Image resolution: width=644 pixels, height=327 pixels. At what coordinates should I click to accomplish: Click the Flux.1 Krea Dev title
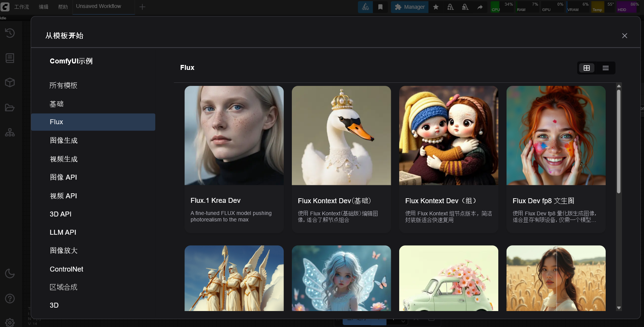216,201
